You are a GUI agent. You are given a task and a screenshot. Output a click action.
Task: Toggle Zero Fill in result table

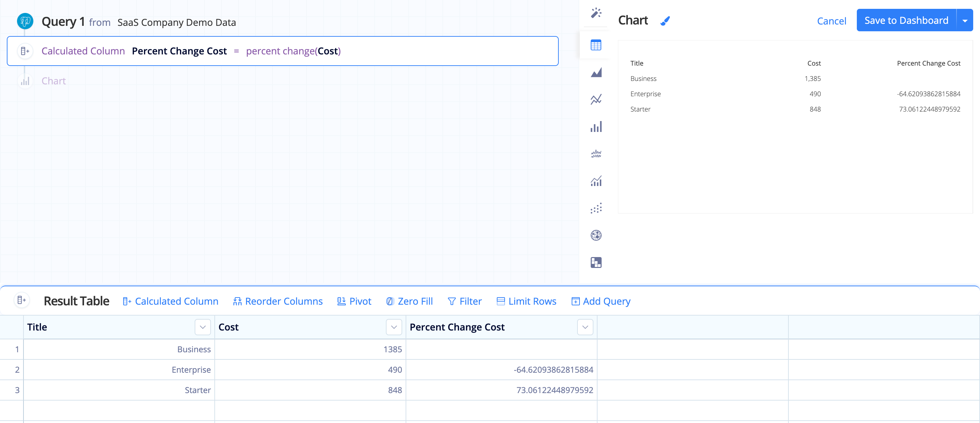click(409, 301)
